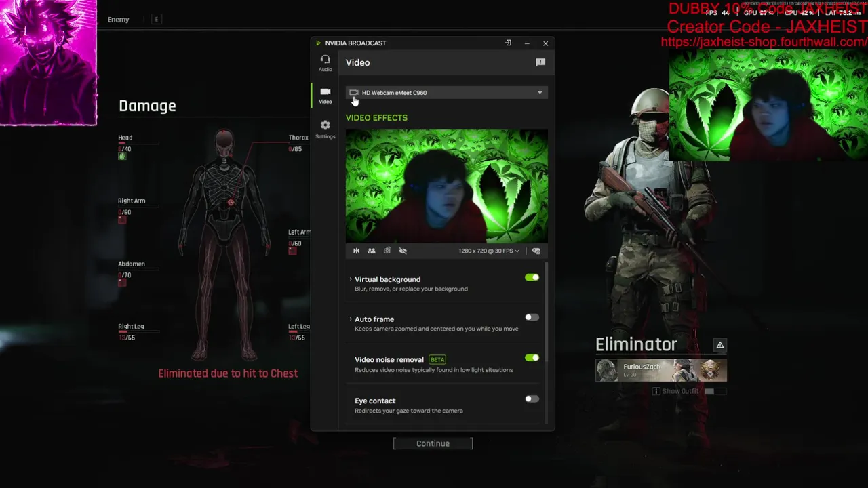Screen dimensions: 868x488
Task: Click the webcam preview thumbnail in NVIDIA Broadcast
Action: (446, 186)
